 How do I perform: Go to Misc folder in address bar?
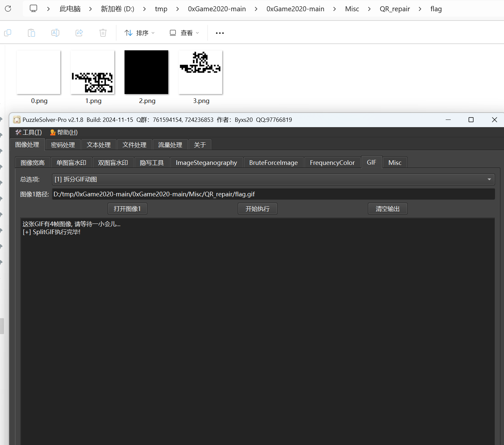(x=352, y=9)
